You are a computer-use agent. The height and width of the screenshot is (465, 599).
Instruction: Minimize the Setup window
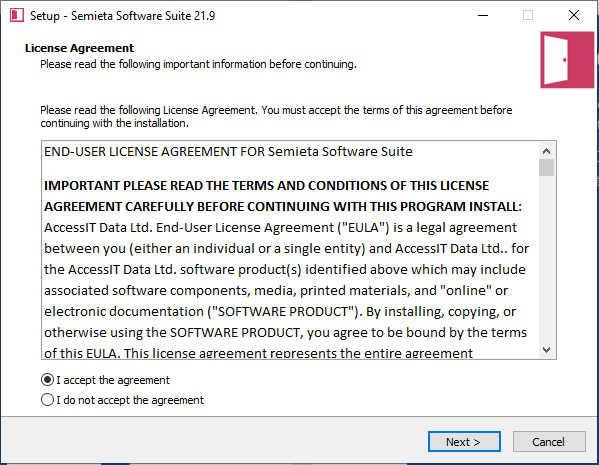click(483, 16)
